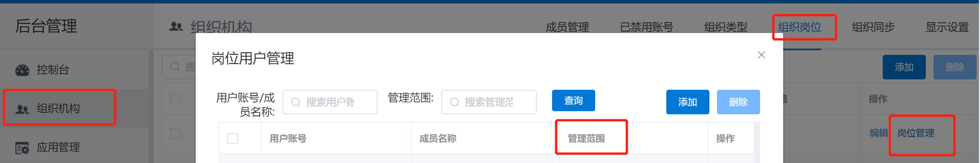Click the people icon beside 组织机构 header
This screenshot has width=980, height=163.
[x=176, y=26]
